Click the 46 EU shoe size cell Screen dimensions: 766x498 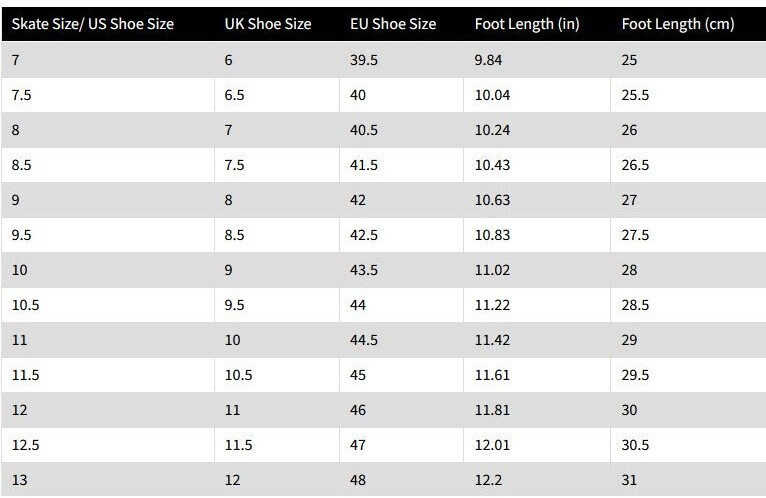(360, 410)
